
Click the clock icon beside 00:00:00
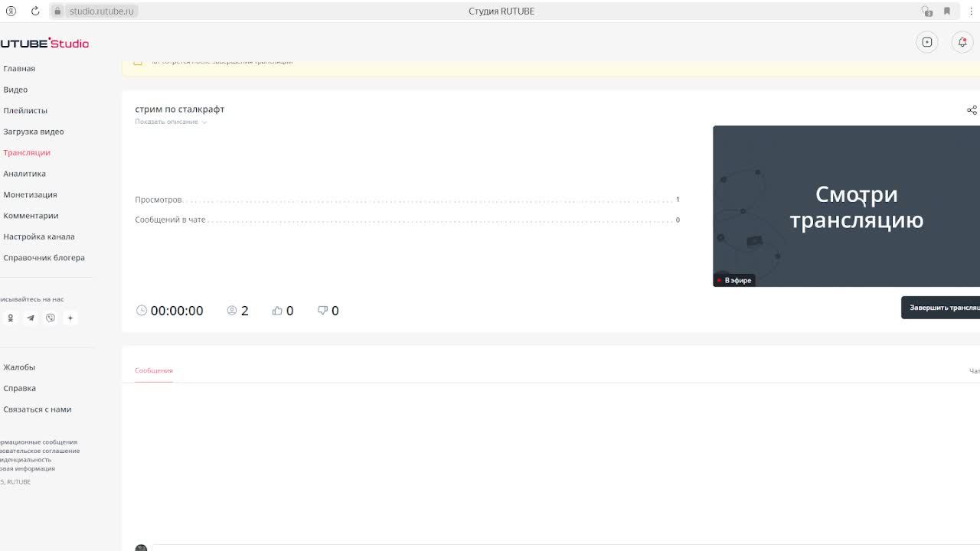point(141,311)
